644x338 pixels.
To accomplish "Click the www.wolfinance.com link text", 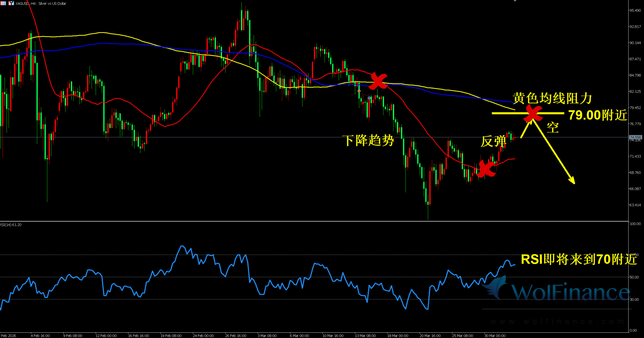I will click(557, 321).
